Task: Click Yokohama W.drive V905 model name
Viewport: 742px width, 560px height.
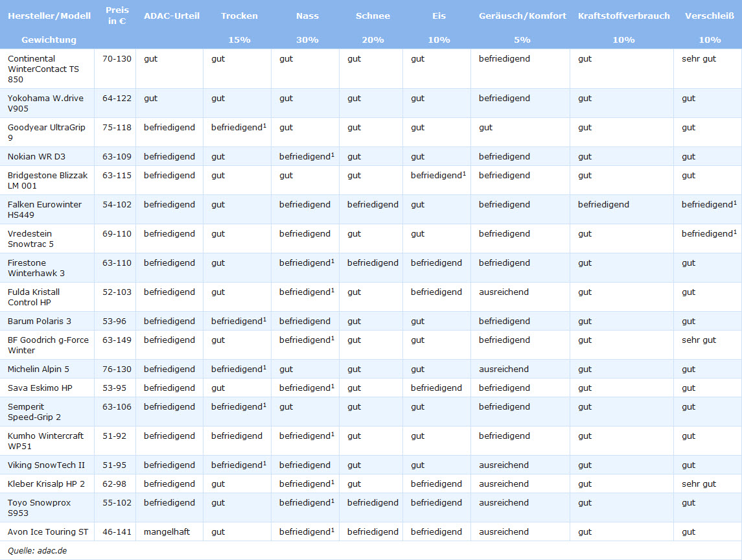Action: click(45, 103)
